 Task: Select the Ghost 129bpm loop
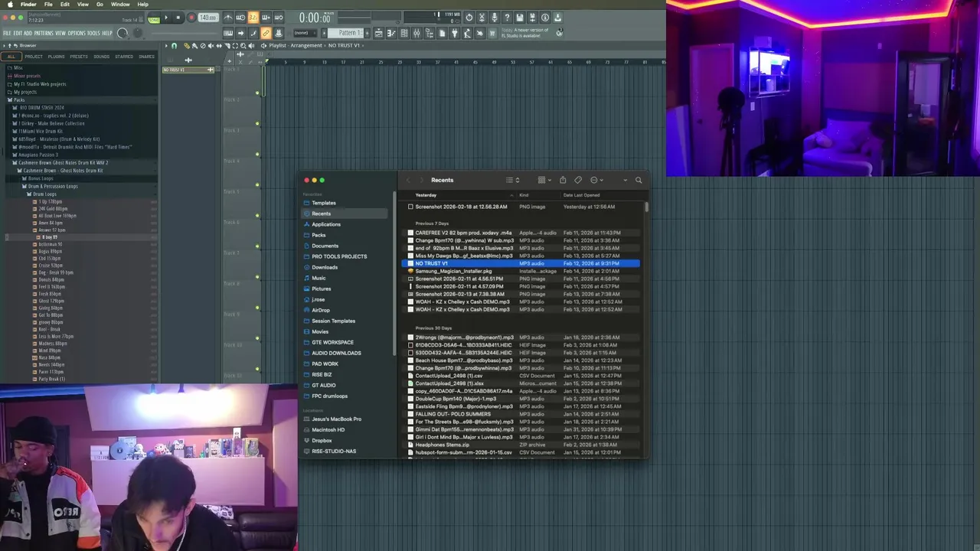pyautogui.click(x=51, y=301)
